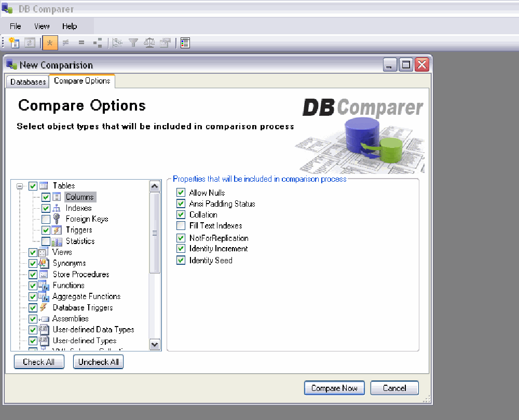Uncheck the Collation property checkbox
Screen dimensions: 519x420
coord(181,214)
